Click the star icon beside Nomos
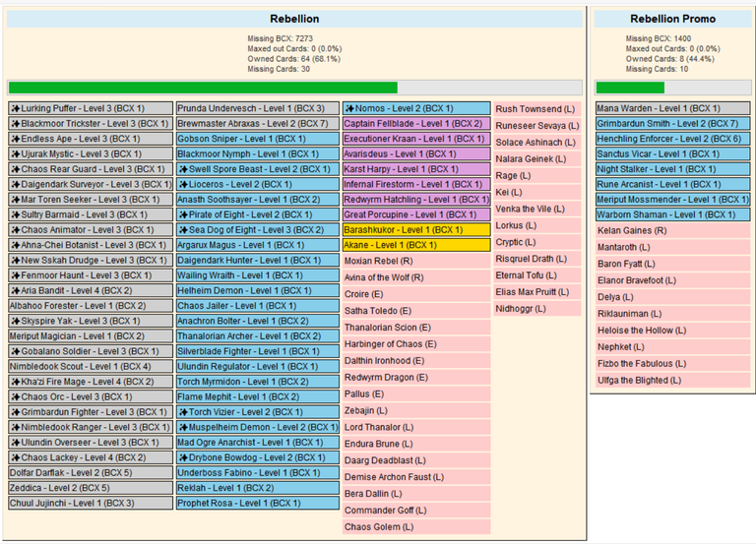This screenshot has width=756, height=544. tap(350, 108)
